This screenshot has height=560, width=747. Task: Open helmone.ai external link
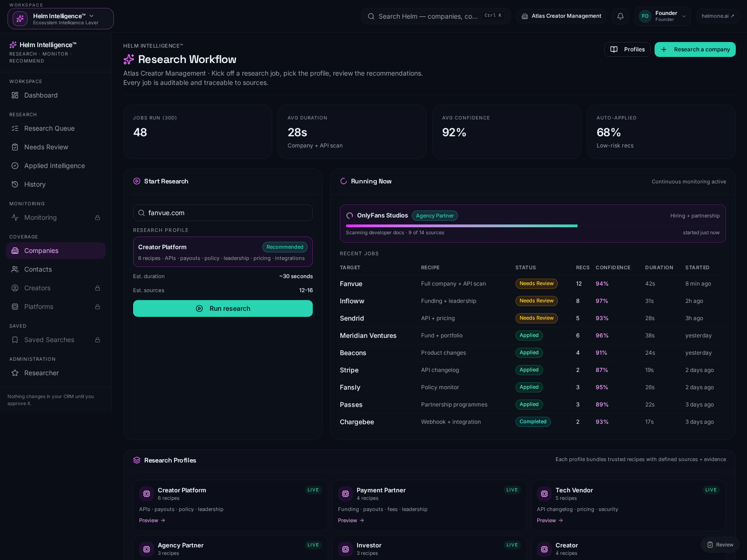tap(718, 16)
